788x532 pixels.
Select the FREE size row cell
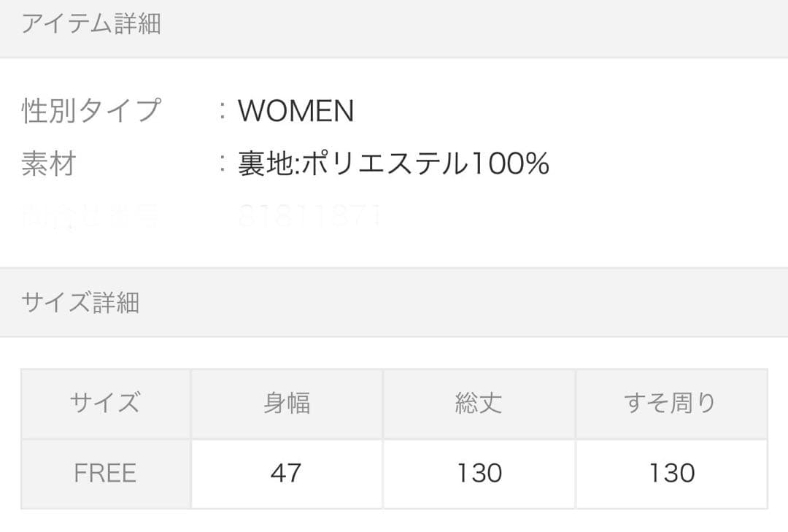coord(106,473)
